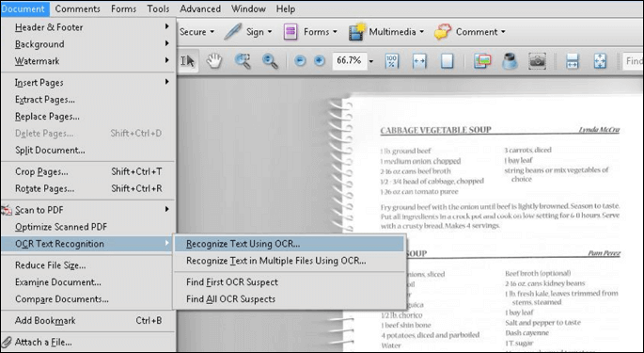
Task: Choose Find All OCR Suspects
Action: (290, 299)
